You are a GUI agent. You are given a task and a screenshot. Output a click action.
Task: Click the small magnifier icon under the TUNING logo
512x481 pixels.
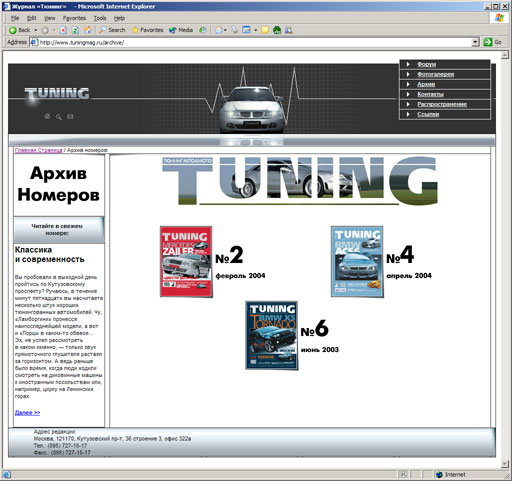tap(59, 117)
